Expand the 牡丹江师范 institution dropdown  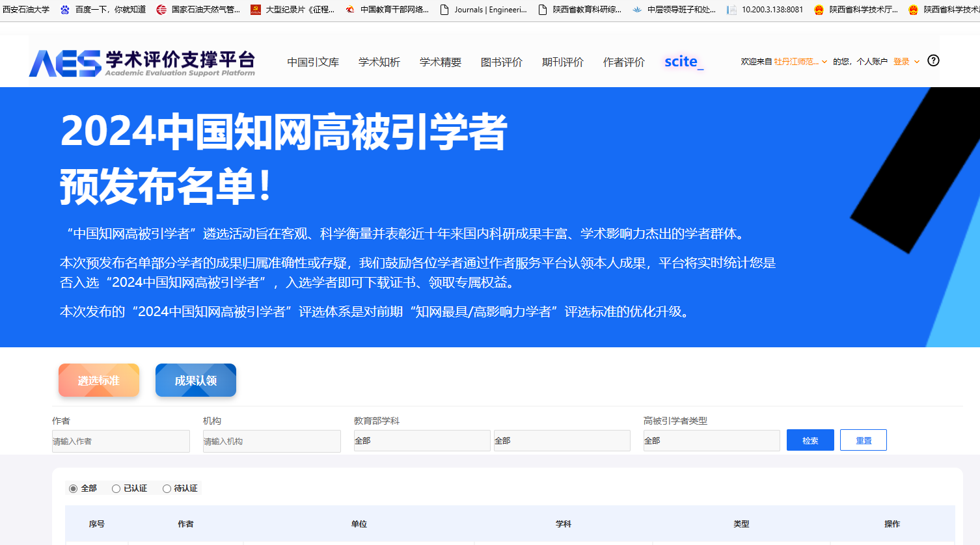[x=800, y=62]
